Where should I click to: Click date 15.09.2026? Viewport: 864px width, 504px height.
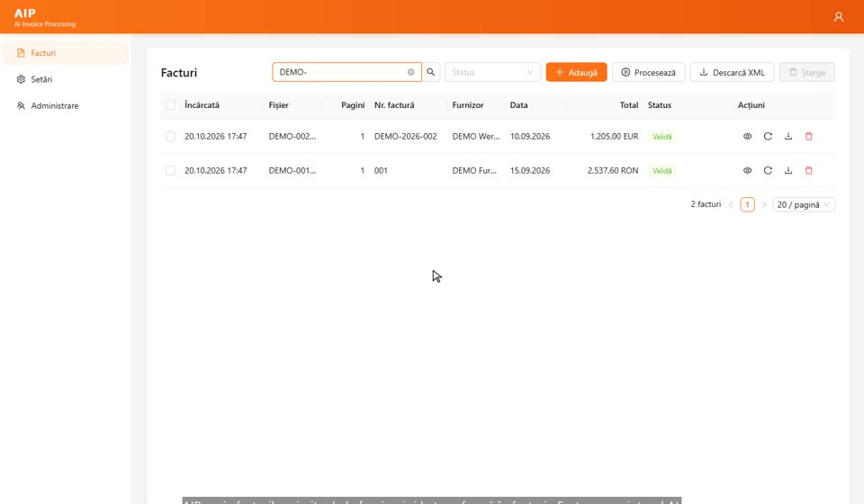(529, 170)
